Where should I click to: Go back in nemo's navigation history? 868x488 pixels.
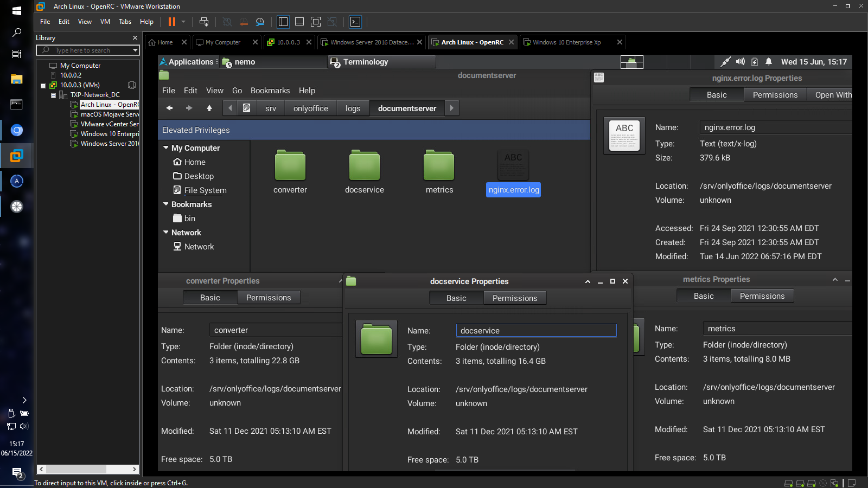tap(169, 108)
